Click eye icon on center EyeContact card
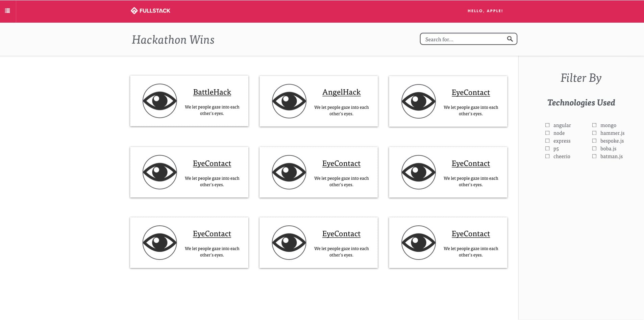Viewport: 644px width, 320px height. [x=289, y=172]
